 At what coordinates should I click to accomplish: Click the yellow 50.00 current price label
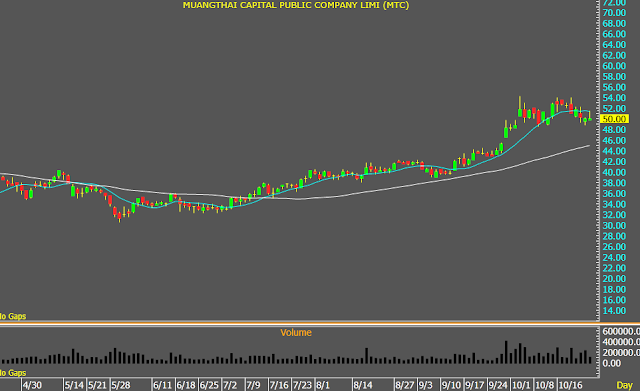tap(614, 119)
